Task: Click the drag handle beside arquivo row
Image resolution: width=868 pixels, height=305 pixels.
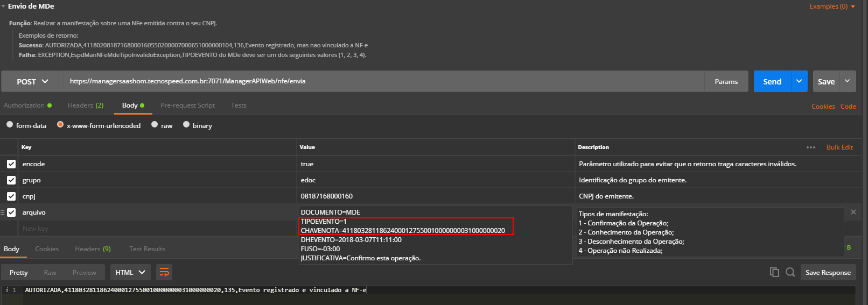Action: tap(3, 212)
